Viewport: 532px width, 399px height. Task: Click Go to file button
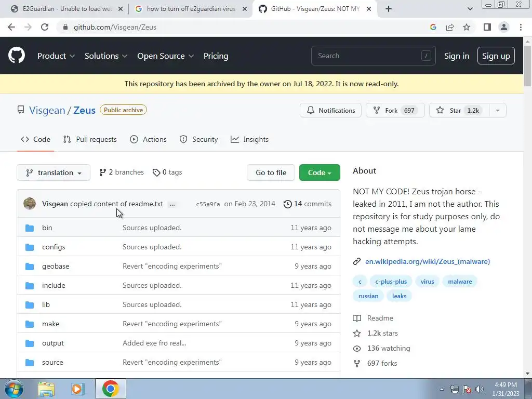pos(271,172)
